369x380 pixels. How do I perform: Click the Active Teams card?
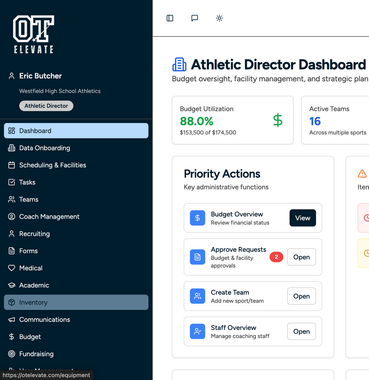coord(335,120)
